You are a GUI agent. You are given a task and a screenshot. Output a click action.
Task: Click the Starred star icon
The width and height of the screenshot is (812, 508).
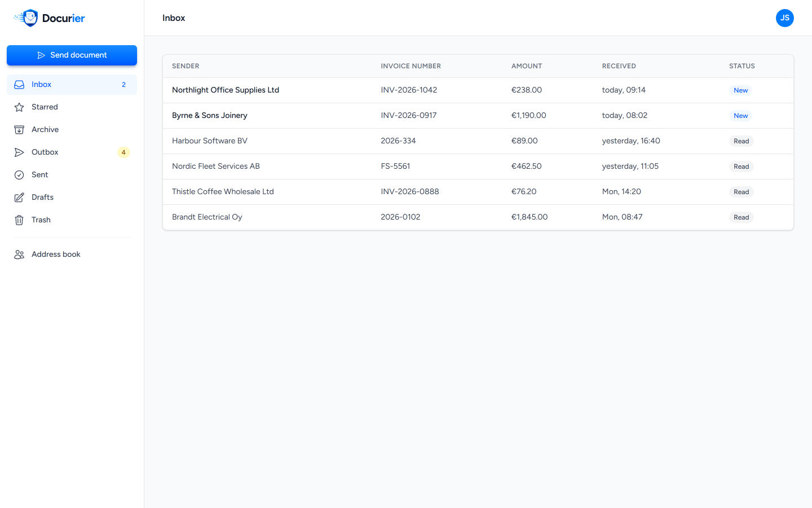coord(19,107)
